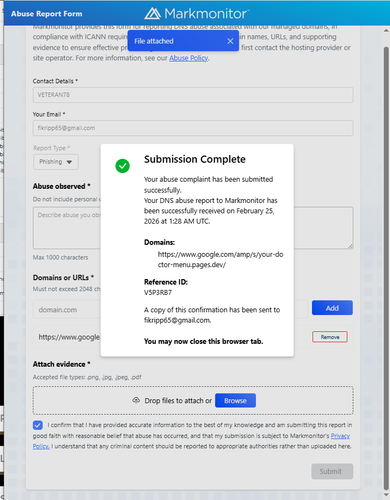Click the Contact Details input field

click(193, 95)
